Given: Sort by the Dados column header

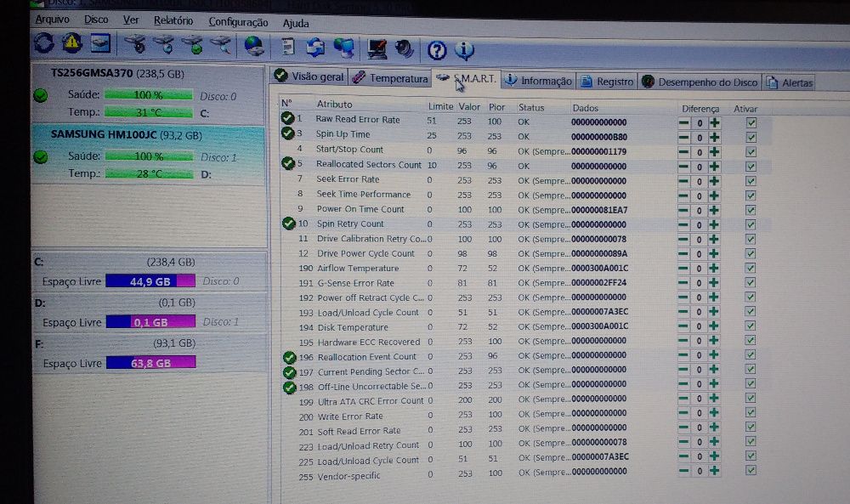Looking at the screenshot, I should pos(586,108).
